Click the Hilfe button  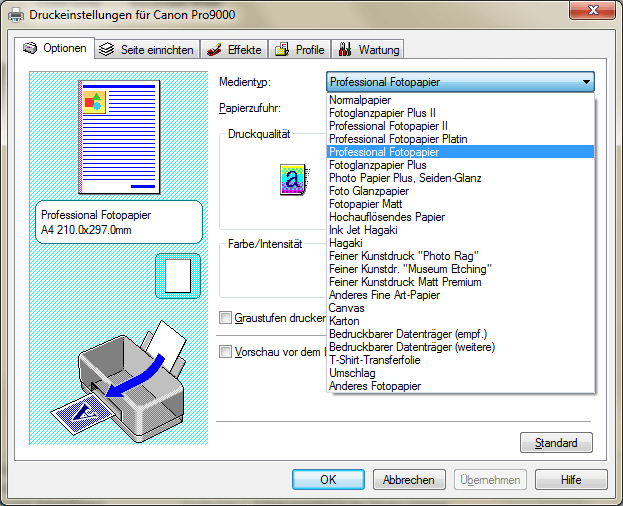(571, 480)
